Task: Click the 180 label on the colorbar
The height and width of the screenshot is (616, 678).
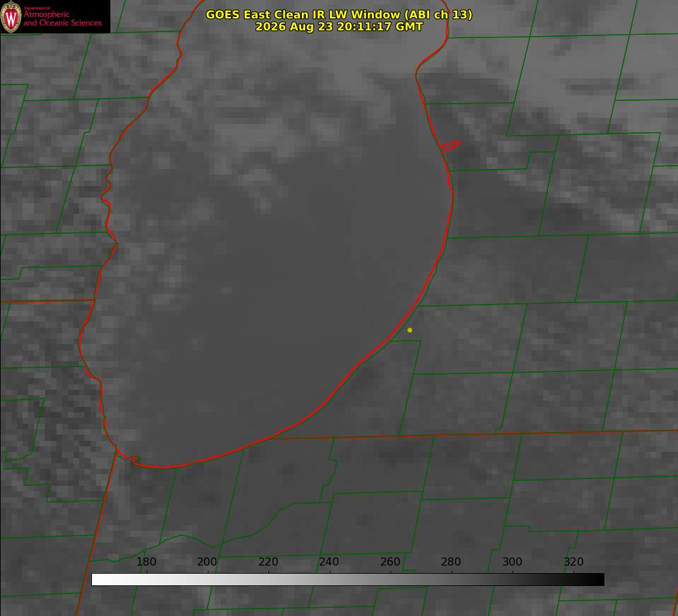Action: pos(147,561)
